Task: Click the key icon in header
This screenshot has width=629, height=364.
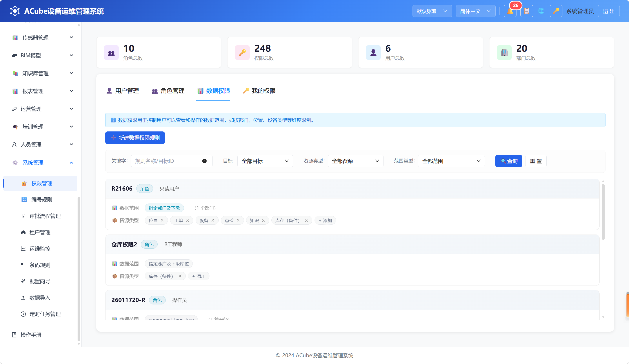Action: click(556, 11)
